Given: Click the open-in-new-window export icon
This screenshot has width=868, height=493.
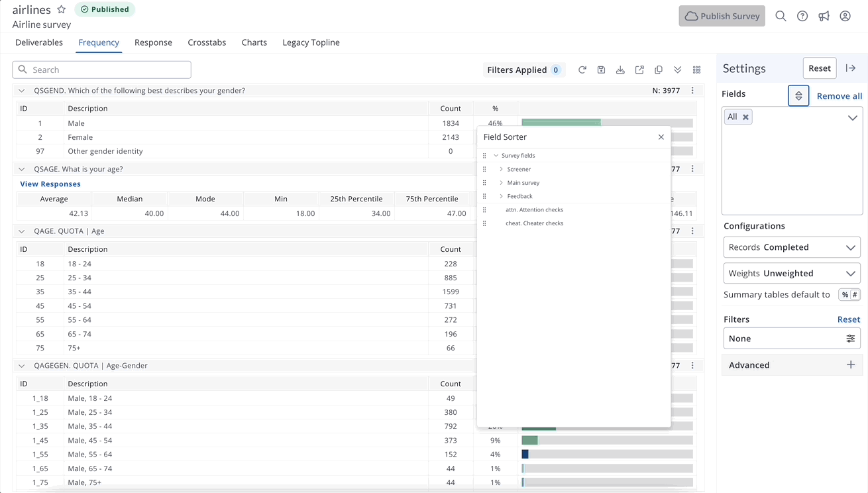Looking at the screenshot, I should tap(639, 70).
